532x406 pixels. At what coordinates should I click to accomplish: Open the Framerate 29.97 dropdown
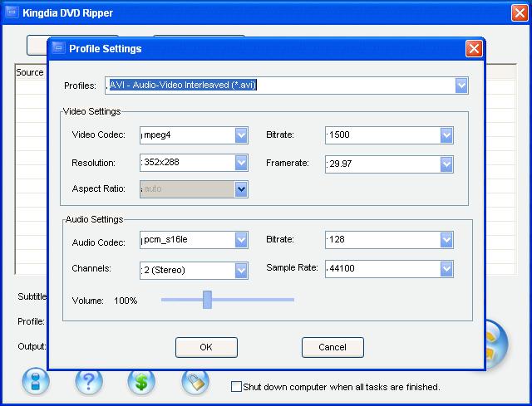(x=446, y=164)
